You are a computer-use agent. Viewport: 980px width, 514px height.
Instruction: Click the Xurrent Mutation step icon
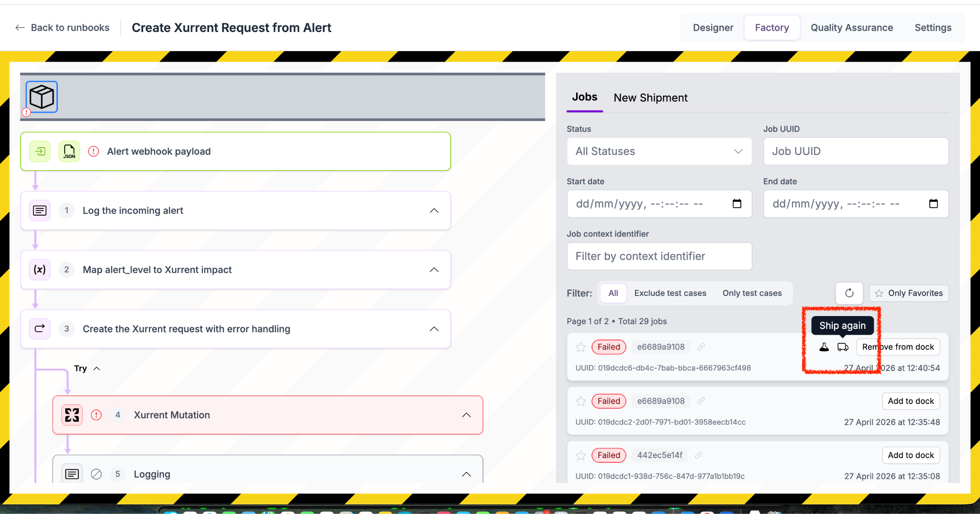coord(72,415)
